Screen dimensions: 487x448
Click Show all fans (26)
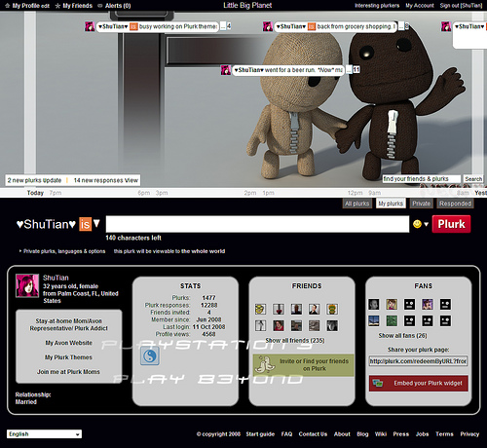402,335
